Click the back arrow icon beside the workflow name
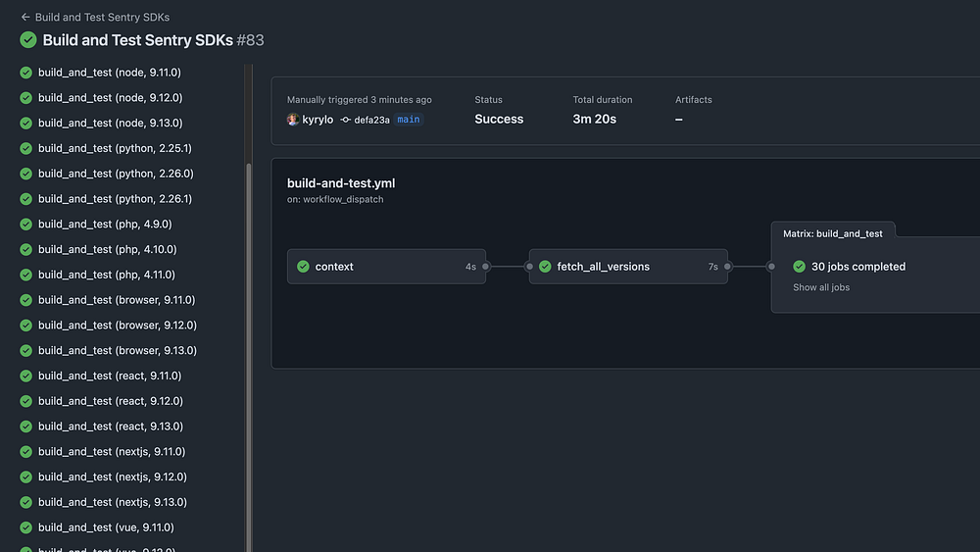This screenshot has width=980, height=552. [x=25, y=18]
